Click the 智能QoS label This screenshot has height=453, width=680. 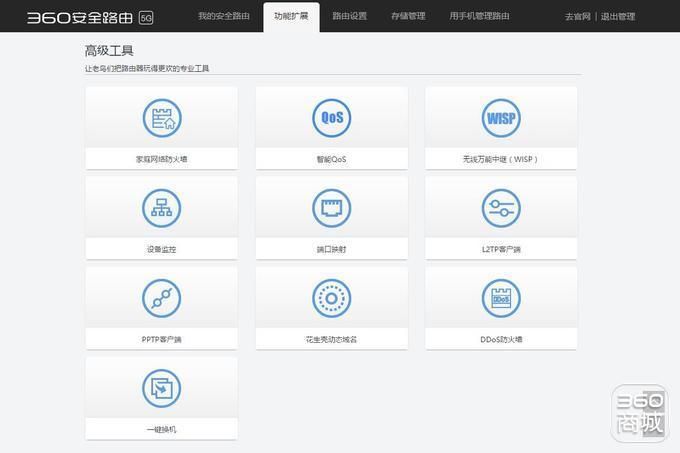[x=332, y=159]
